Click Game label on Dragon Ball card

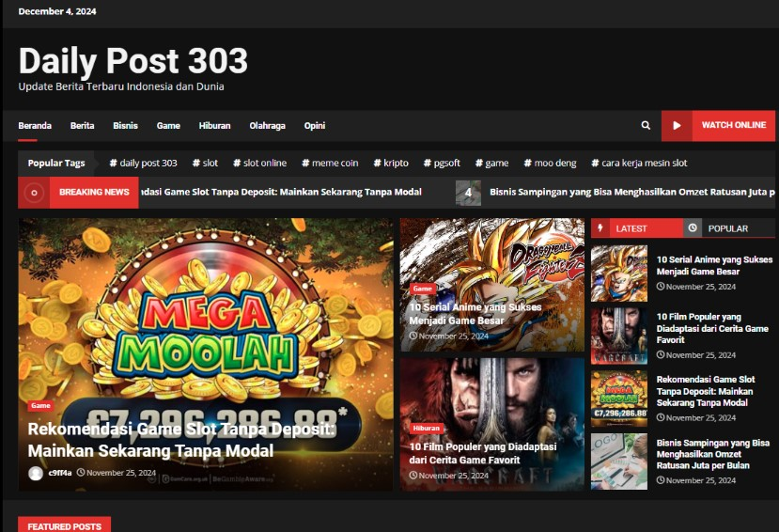[422, 289]
